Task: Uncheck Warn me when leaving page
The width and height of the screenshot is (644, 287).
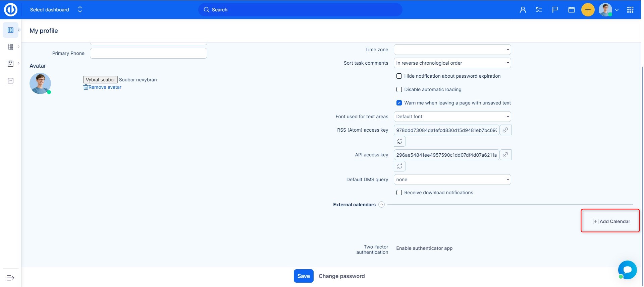Action: coord(399,103)
